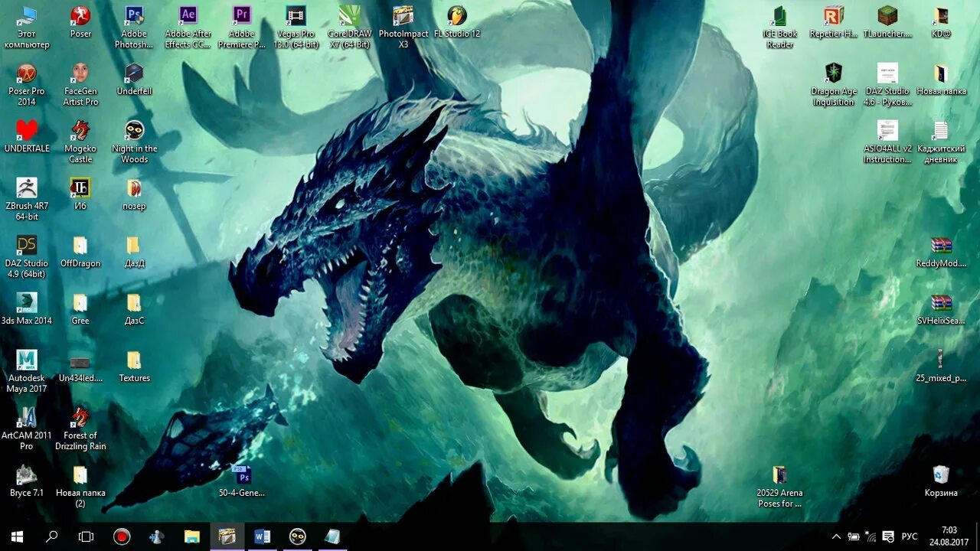Image resolution: width=980 pixels, height=551 pixels.
Task: Select the Adobe Photoshop desktop shortcut
Action: point(134,28)
